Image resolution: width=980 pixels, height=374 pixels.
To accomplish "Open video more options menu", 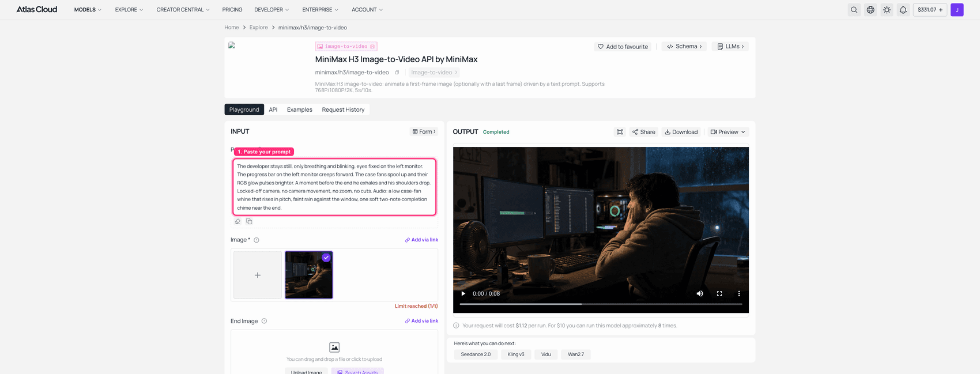I will [739, 293].
